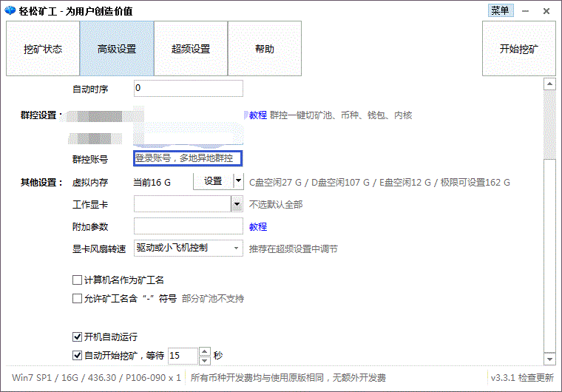Disable the 自动开始挖矿 checkbox
562x392 pixels.
77,355
